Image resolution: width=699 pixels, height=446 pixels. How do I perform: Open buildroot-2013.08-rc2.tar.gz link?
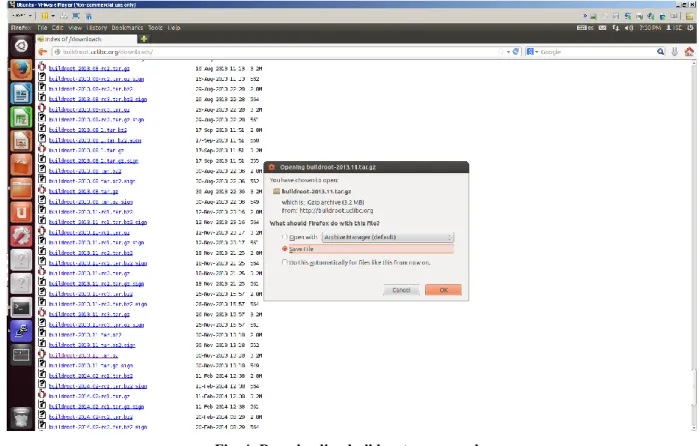(89, 68)
